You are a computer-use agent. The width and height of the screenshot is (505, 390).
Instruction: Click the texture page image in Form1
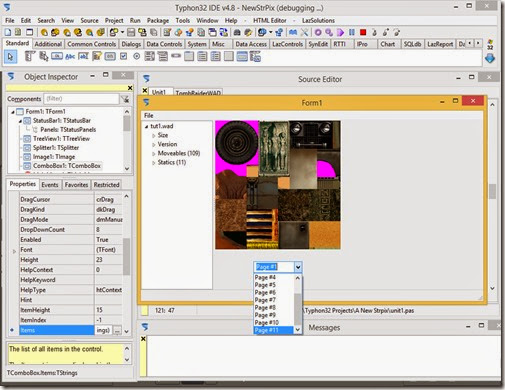click(278, 185)
